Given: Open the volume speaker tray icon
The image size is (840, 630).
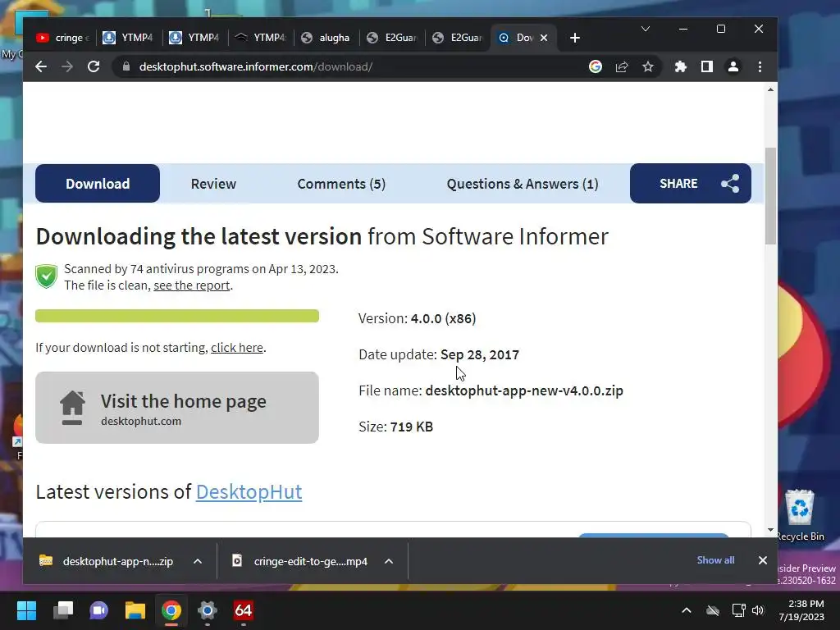Looking at the screenshot, I should 757,610.
